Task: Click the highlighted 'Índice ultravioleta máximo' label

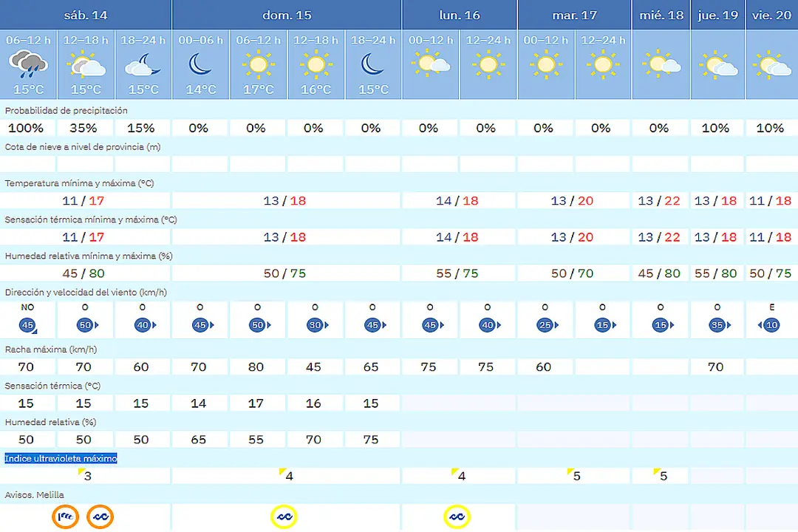Action: (61, 459)
